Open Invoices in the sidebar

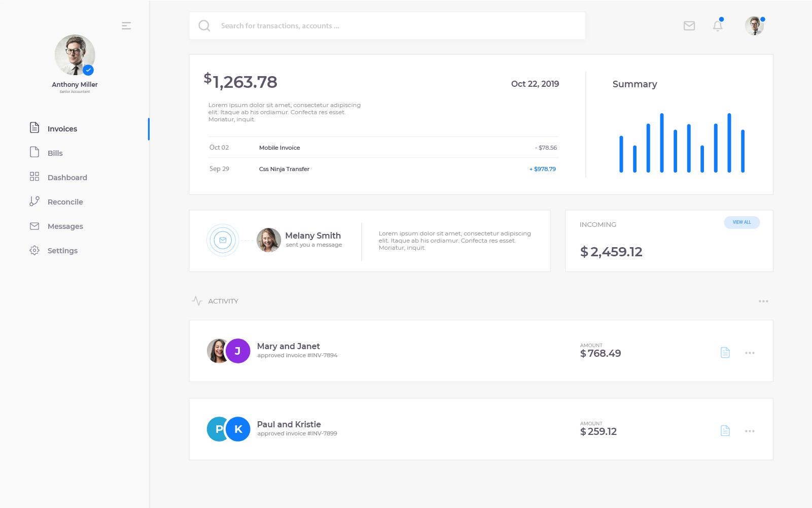click(x=62, y=129)
